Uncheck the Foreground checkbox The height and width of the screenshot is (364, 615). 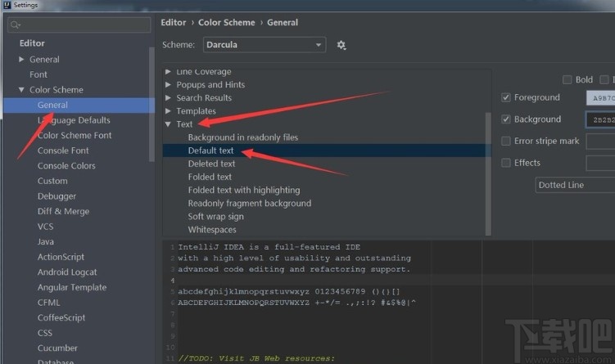tap(506, 97)
